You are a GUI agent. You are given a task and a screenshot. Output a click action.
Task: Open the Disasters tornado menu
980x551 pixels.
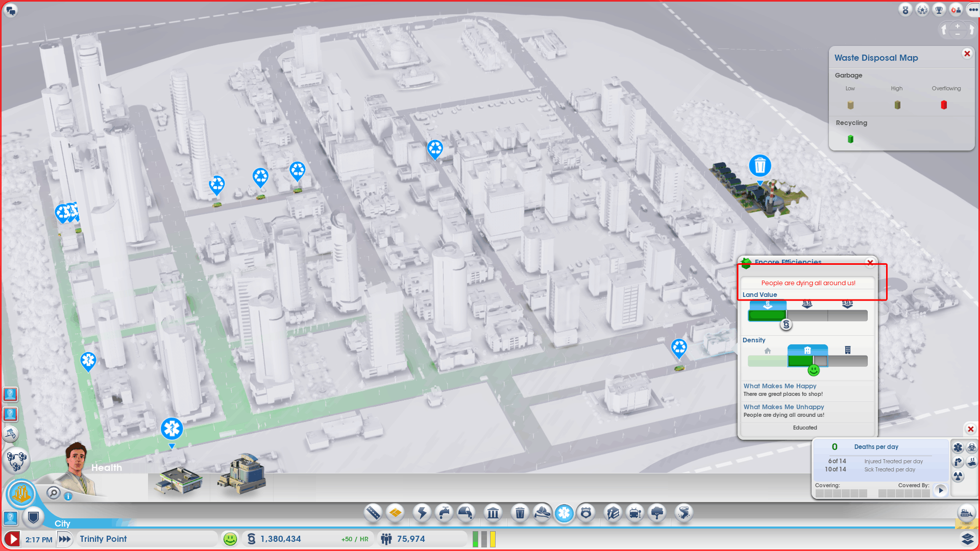683,513
